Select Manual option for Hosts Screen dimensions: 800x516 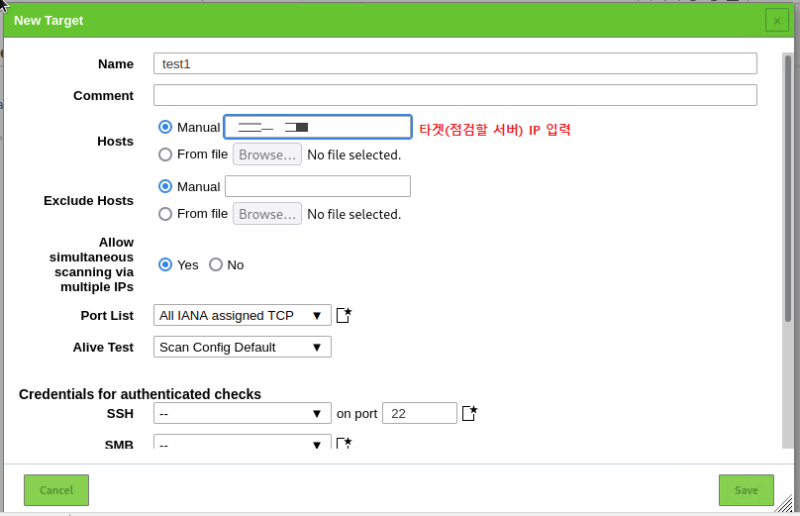coord(166,127)
